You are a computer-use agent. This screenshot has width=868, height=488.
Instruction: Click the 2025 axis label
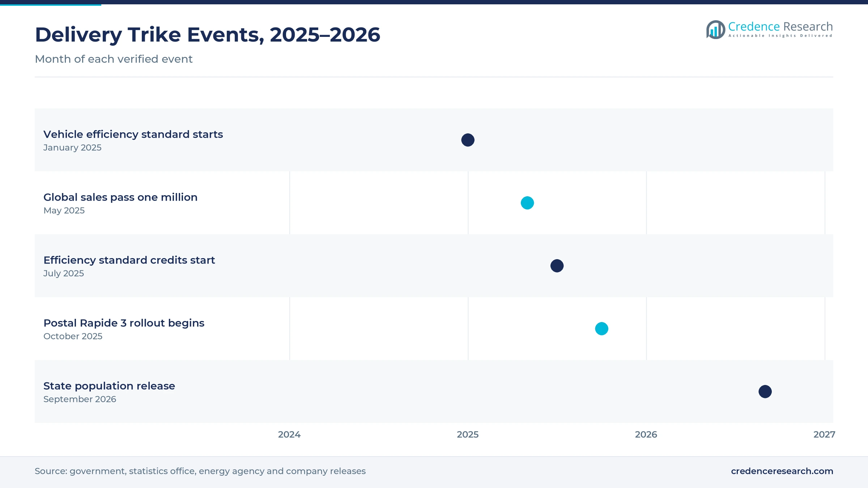coord(468,435)
